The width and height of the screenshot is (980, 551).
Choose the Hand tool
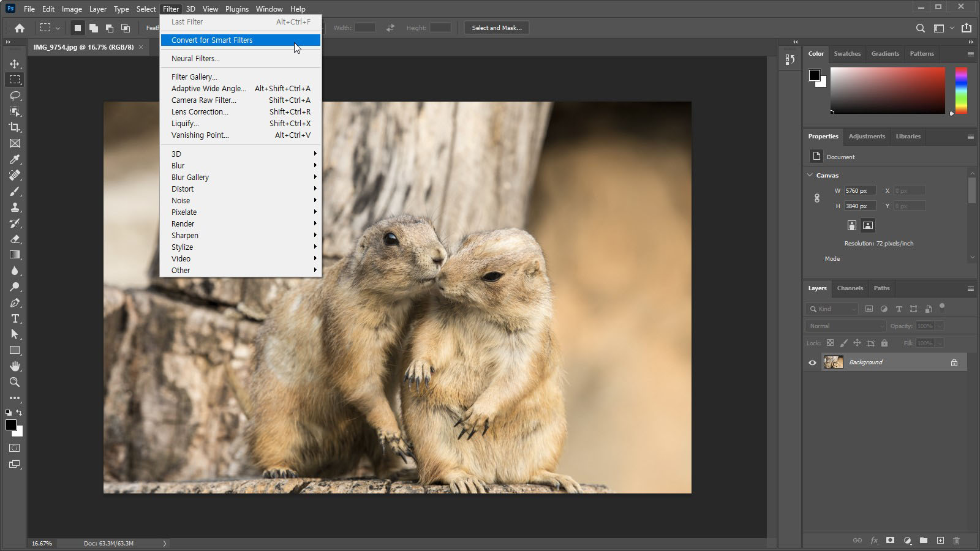pos(15,366)
